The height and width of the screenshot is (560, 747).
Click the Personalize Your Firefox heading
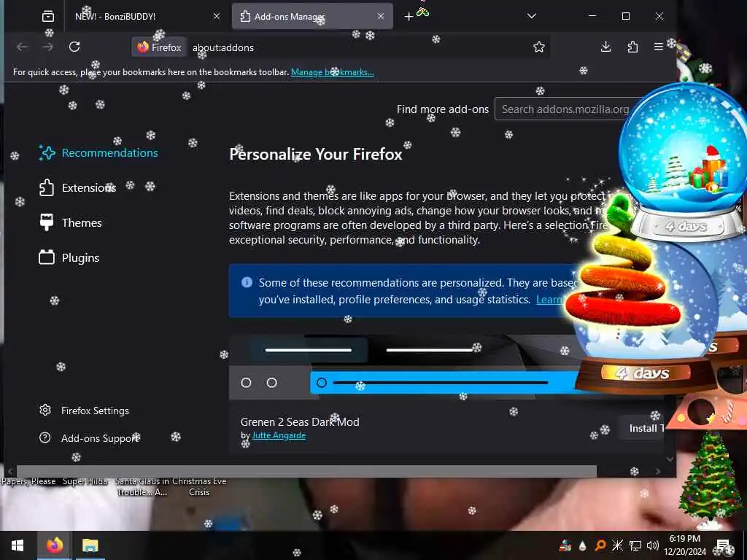[x=316, y=155]
